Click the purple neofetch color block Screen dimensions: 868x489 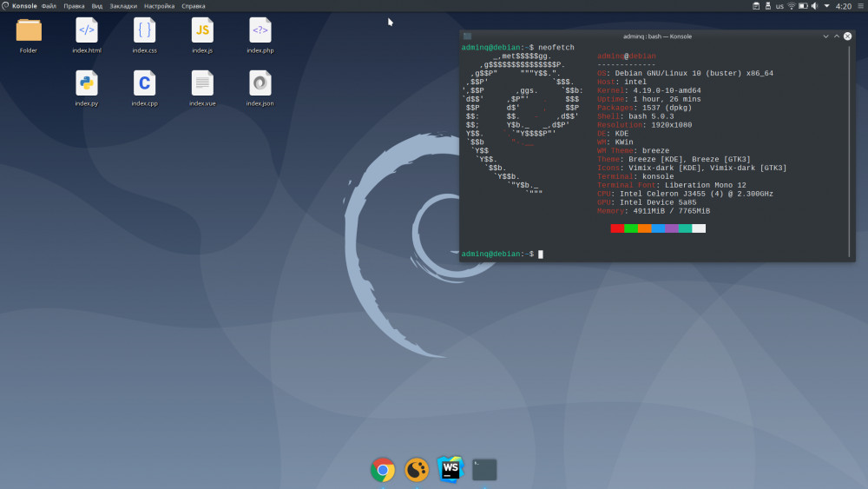point(672,228)
